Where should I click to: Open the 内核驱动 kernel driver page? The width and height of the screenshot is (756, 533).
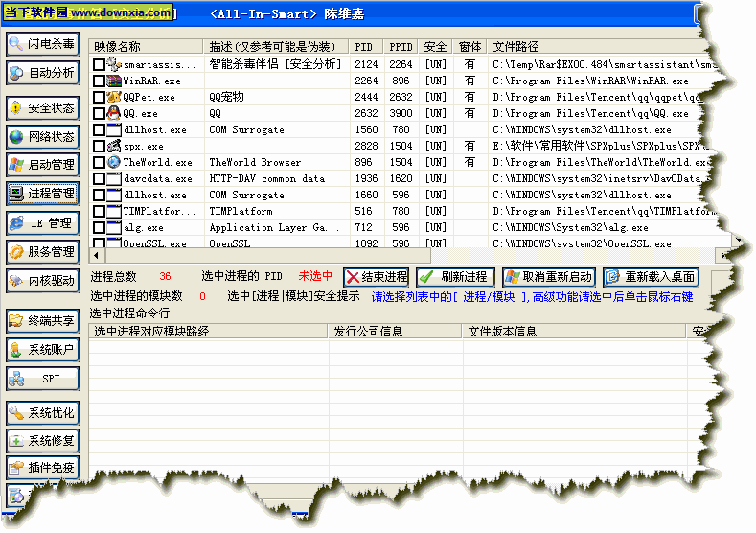click(x=42, y=281)
